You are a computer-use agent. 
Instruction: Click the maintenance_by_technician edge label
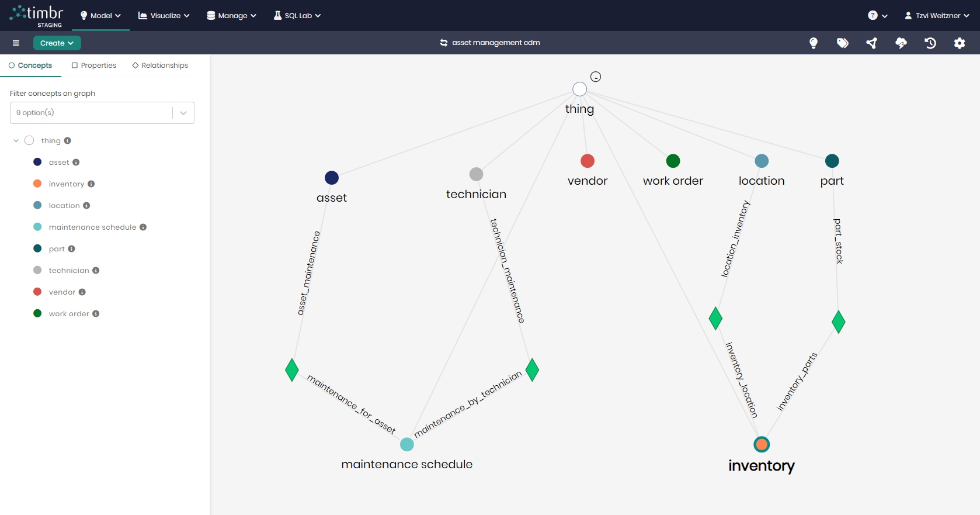[468, 403]
